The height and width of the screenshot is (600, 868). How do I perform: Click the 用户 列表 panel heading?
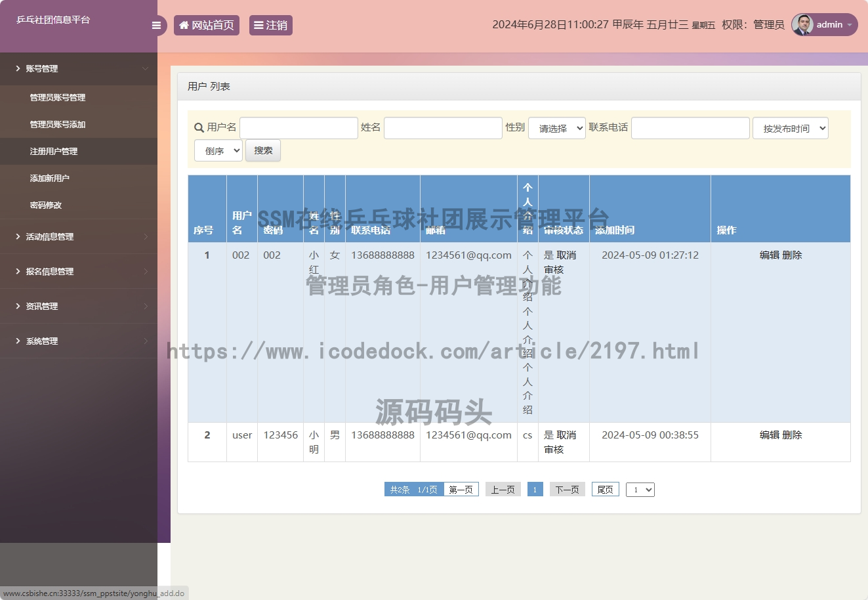tap(209, 86)
